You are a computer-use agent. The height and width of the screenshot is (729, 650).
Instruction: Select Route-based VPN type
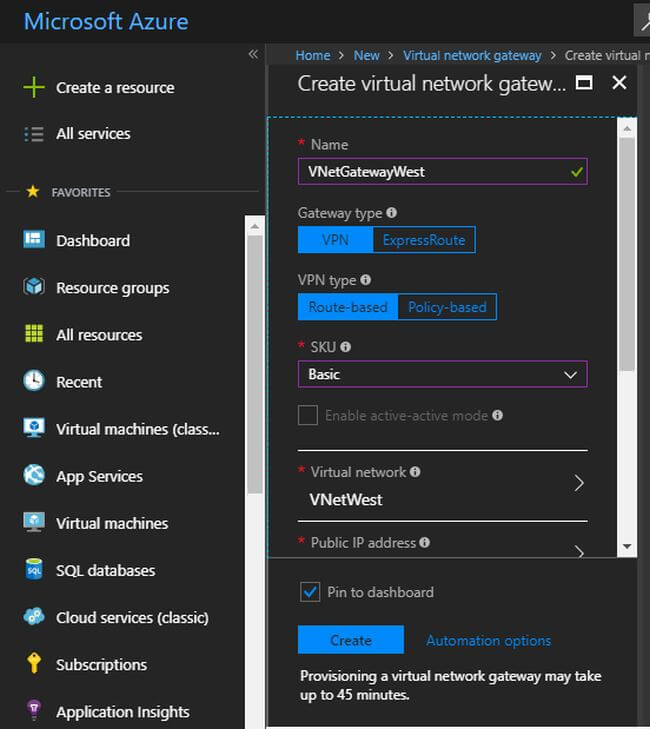coord(348,307)
